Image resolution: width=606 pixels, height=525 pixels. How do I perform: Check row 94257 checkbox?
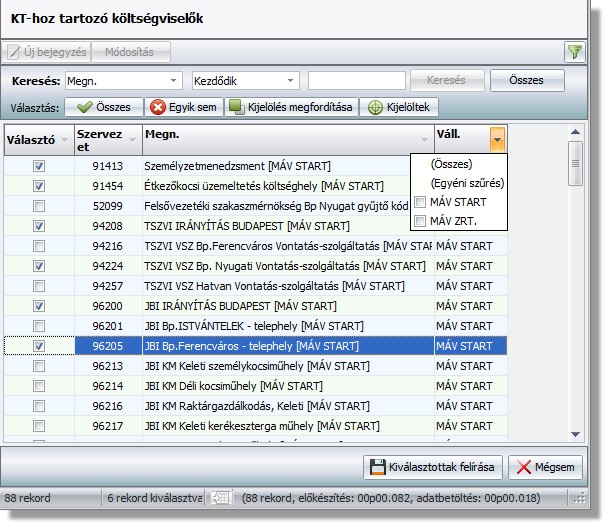click(39, 286)
